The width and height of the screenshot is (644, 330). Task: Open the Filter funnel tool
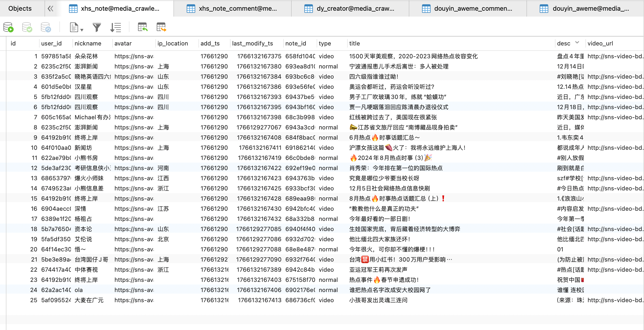click(97, 27)
